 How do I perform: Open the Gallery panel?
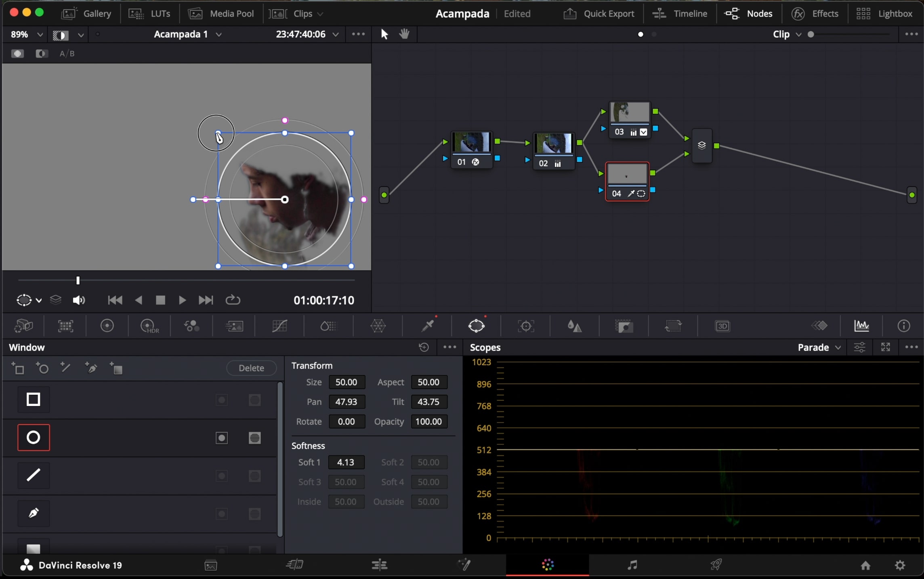[x=86, y=14]
